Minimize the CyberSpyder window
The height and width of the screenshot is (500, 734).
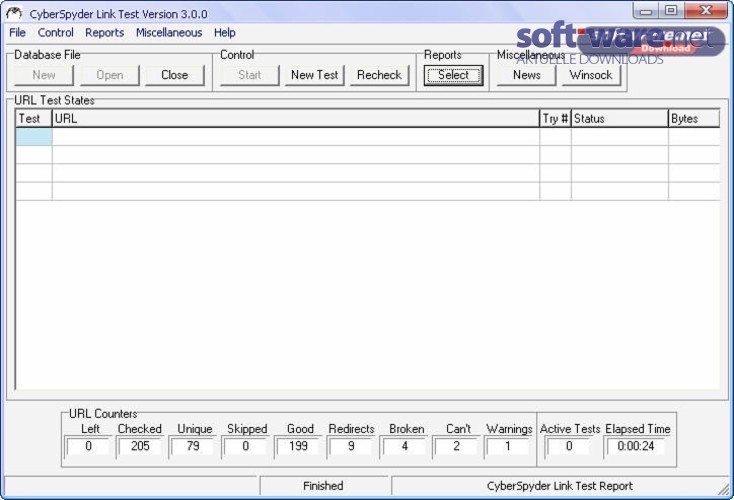coord(646,11)
